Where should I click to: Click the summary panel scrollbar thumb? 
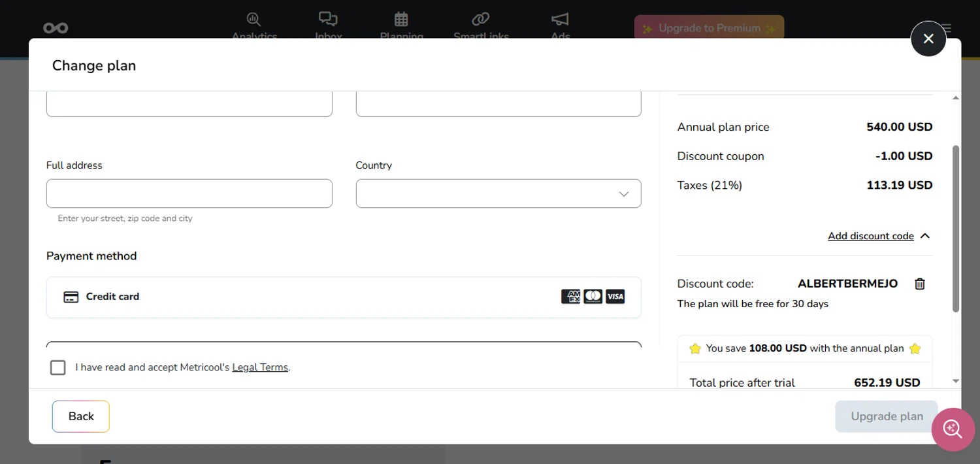[x=956, y=229]
